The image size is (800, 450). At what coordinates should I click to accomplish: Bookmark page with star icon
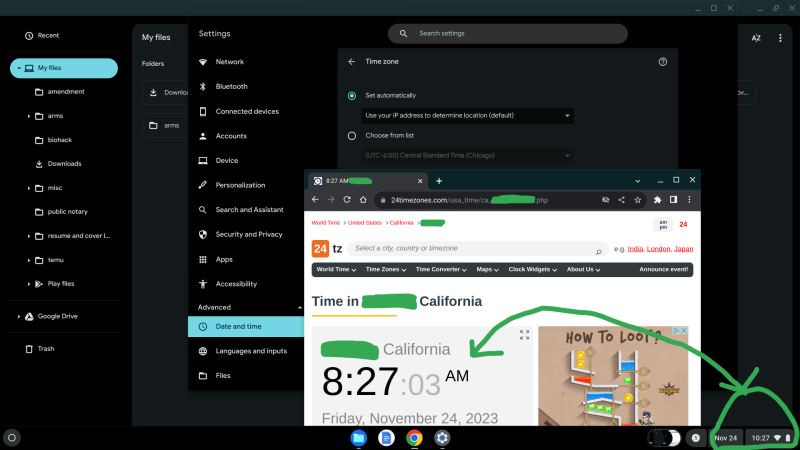(637, 200)
